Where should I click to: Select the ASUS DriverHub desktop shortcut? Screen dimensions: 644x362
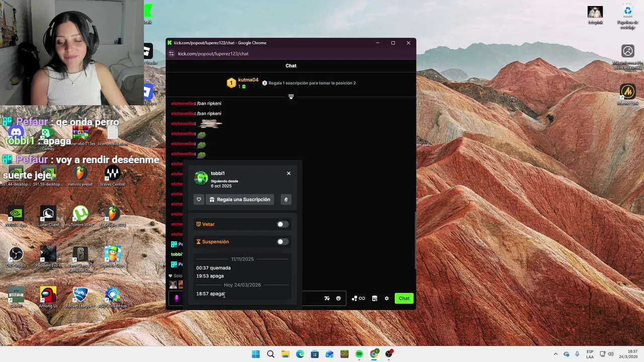click(113, 298)
